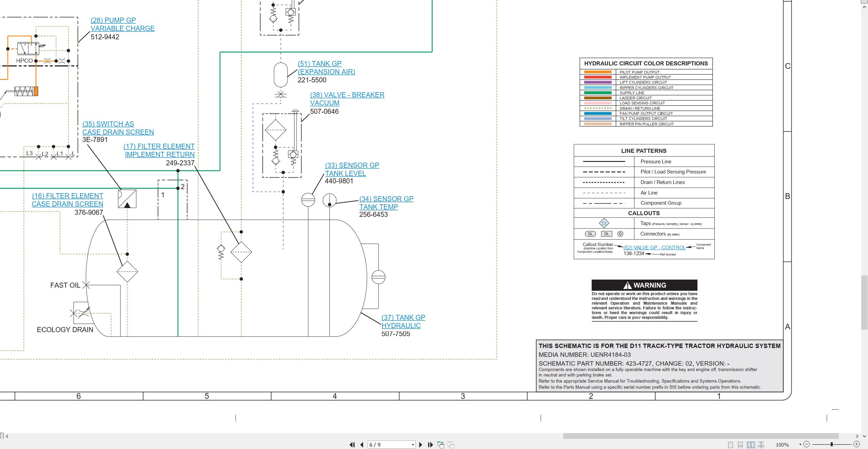Click the implement return filter diamond symbol
This screenshot has width=868, height=449.
point(241,252)
